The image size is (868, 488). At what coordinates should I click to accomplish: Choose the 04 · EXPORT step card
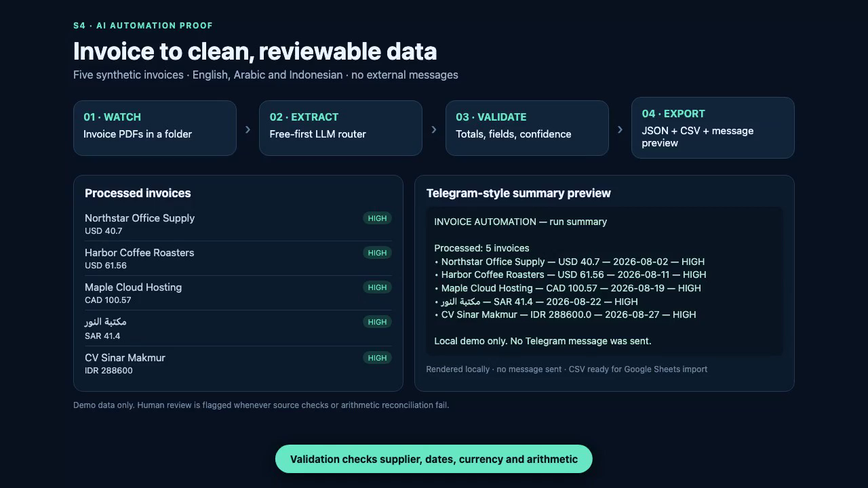[x=713, y=128]
